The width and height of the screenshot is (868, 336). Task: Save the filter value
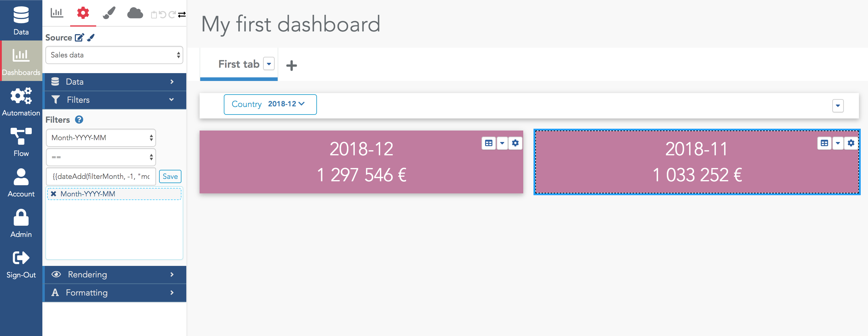click(x=170, y=176)
